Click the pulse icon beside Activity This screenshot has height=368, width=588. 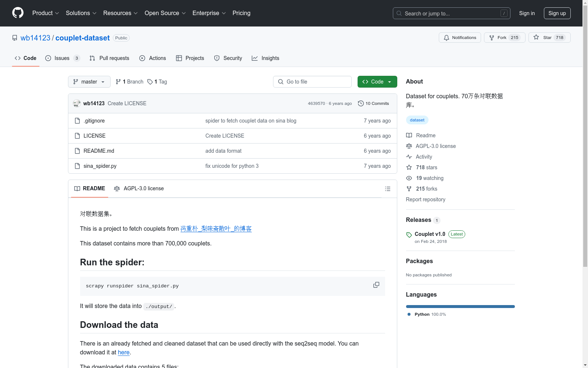[x=409, y=157]
